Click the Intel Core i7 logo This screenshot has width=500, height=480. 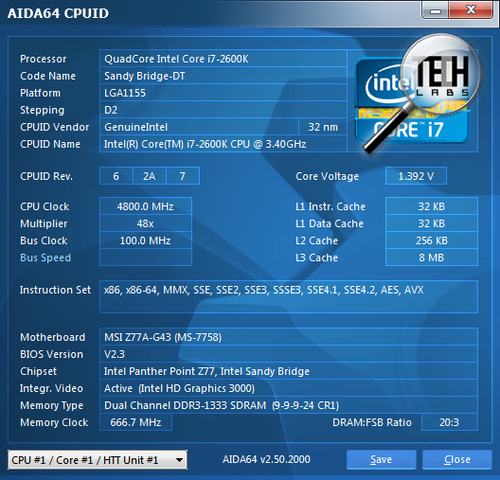click(412, 101)
